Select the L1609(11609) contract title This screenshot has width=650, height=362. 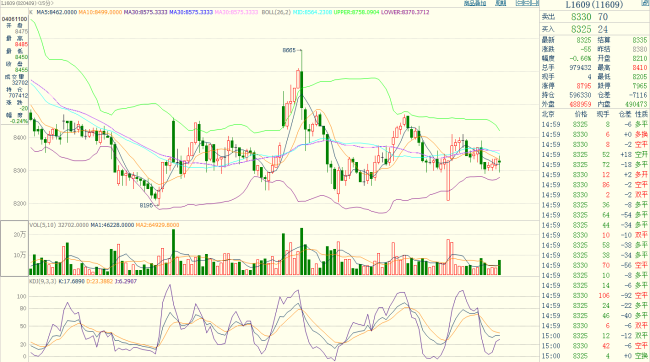594,5
